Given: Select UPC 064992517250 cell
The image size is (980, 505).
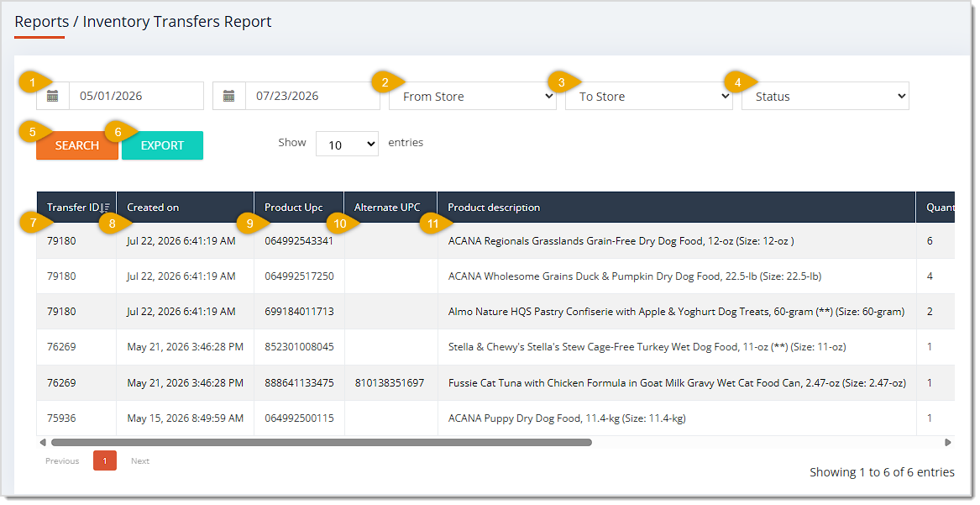Looking at the screenshot, I should point(299,276).
